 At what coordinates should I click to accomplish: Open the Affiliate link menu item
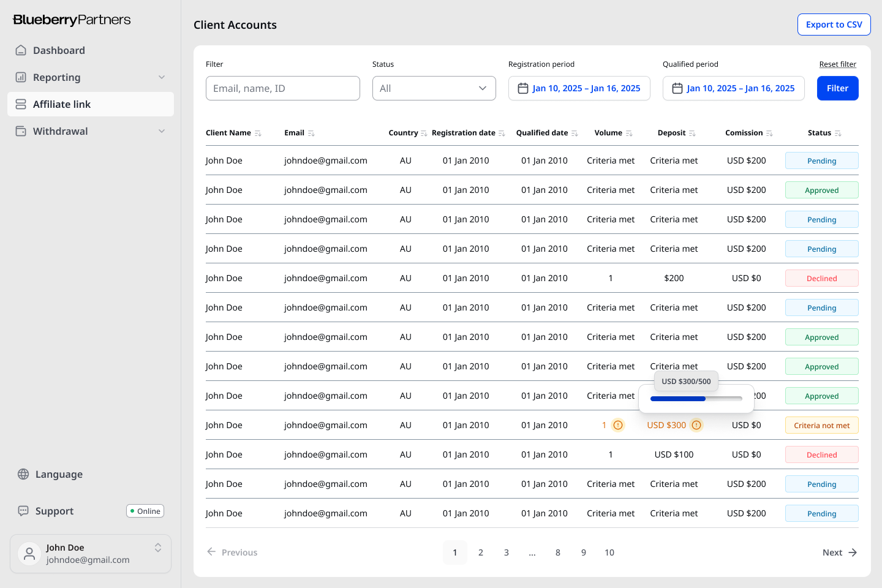click(x=91, y=104)
